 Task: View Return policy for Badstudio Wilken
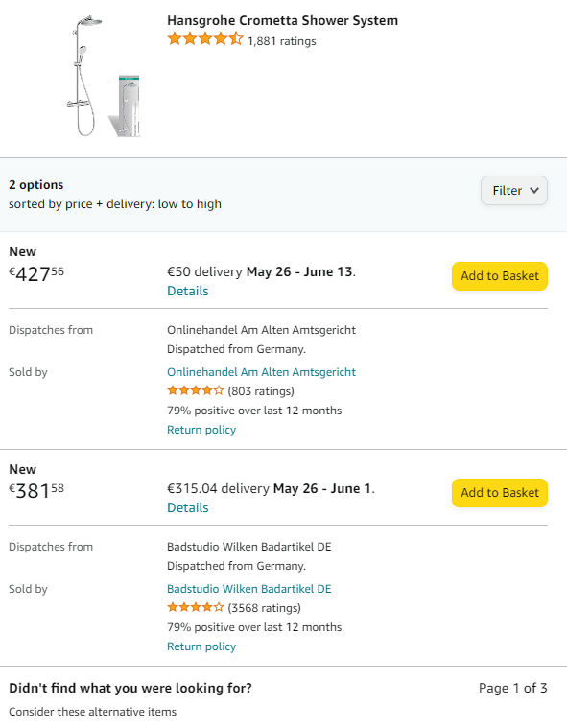coord(201,646)
